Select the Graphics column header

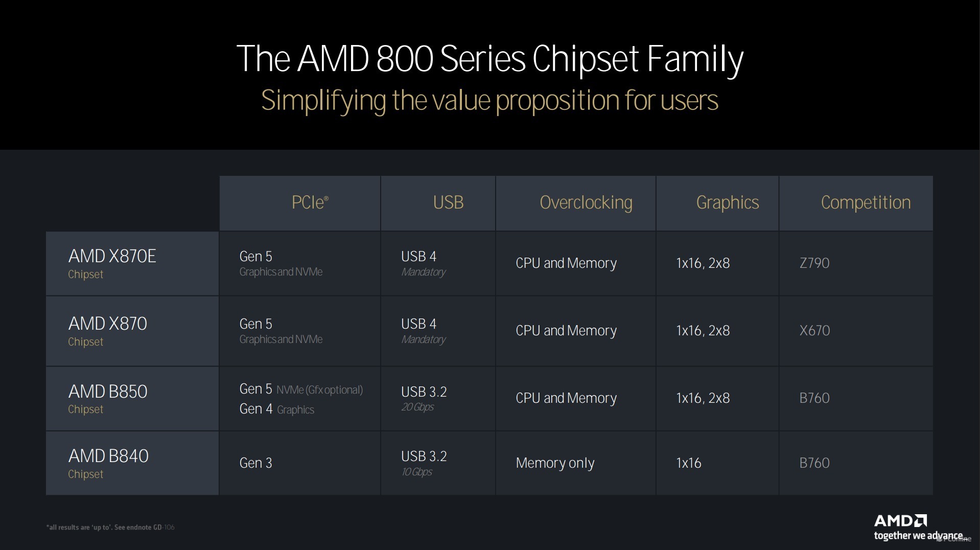pos(727,202)
